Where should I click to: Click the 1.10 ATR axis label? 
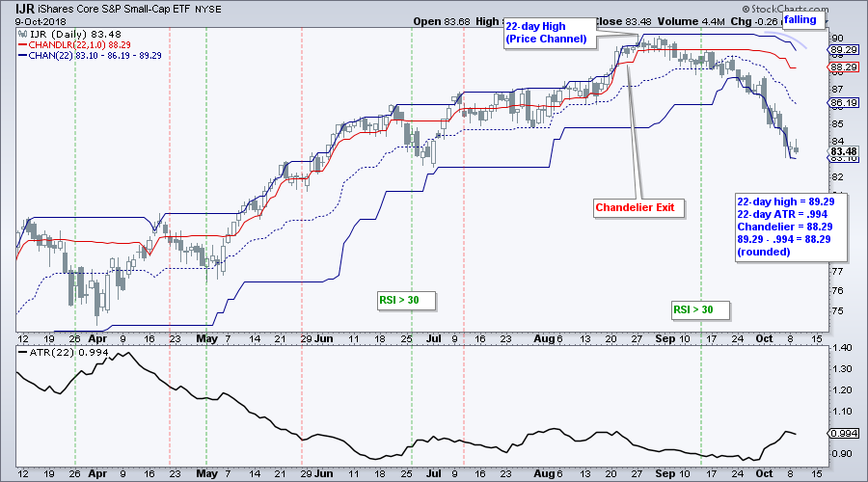[841, 412]
